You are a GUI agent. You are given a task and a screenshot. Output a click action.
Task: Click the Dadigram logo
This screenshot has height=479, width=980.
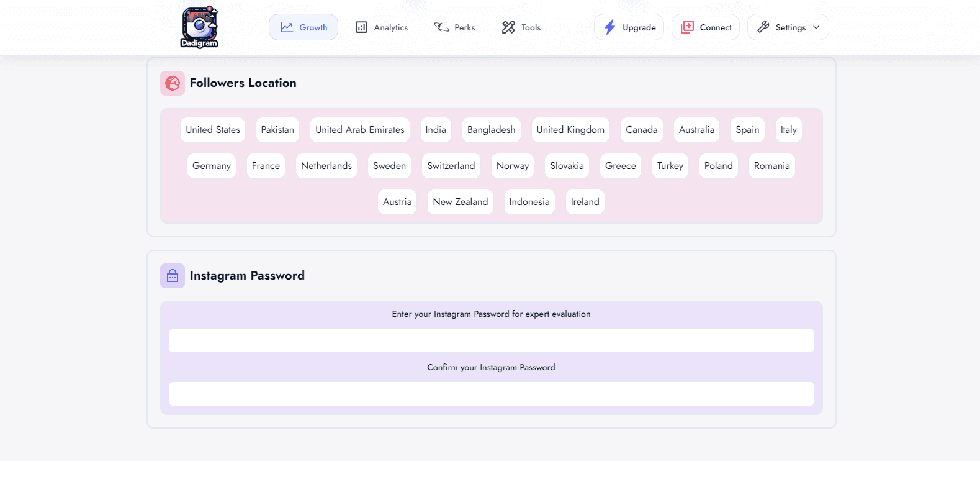tap(199, 27)
